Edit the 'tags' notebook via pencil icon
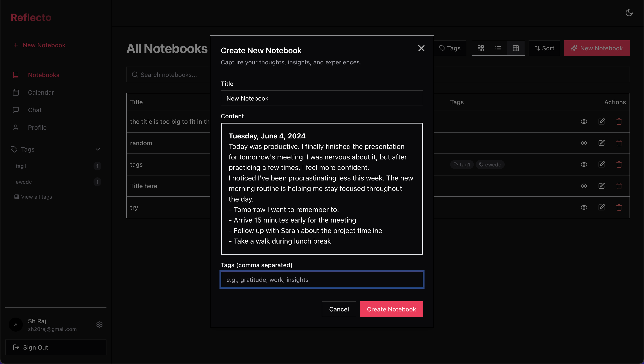 601,164
